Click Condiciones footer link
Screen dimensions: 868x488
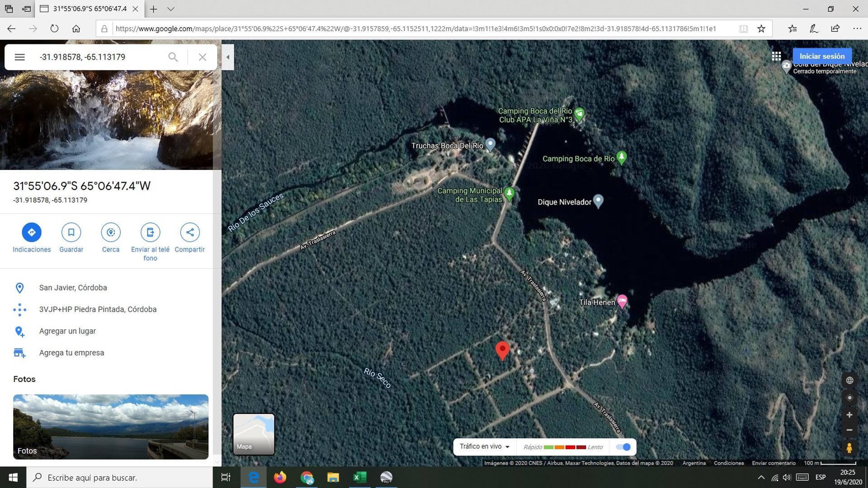[x=729, y=463]
